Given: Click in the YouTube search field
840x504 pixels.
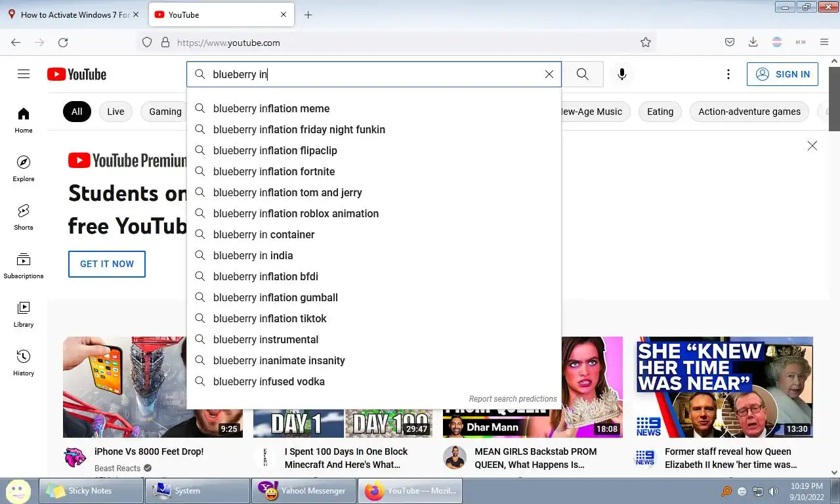Looking at the screenshot, I should coord(374,74).
